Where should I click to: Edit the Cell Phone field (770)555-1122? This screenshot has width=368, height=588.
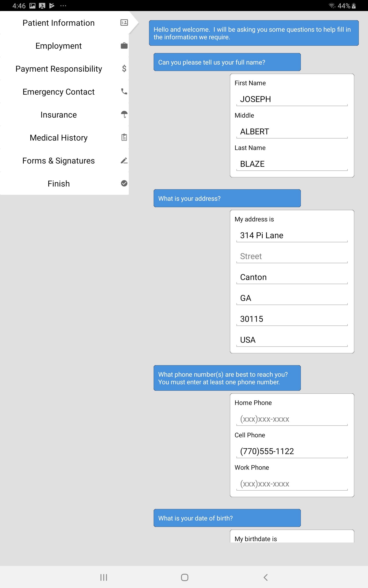coord(292,451)
